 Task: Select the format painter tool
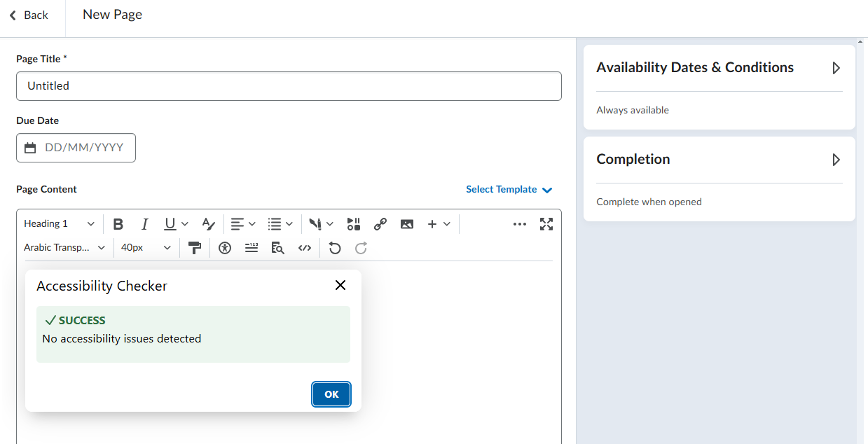pos(195,248)
